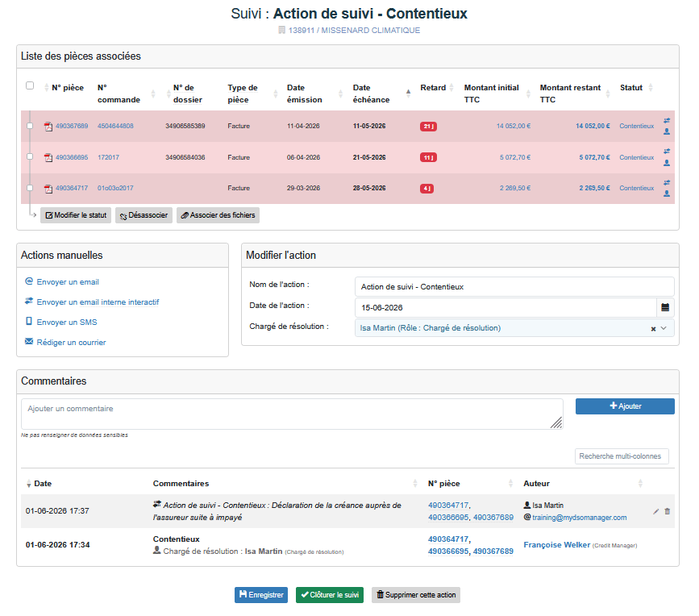Open the date picker calendar icon
Viewport: 699px width, 616px height.
coord(665,307)
